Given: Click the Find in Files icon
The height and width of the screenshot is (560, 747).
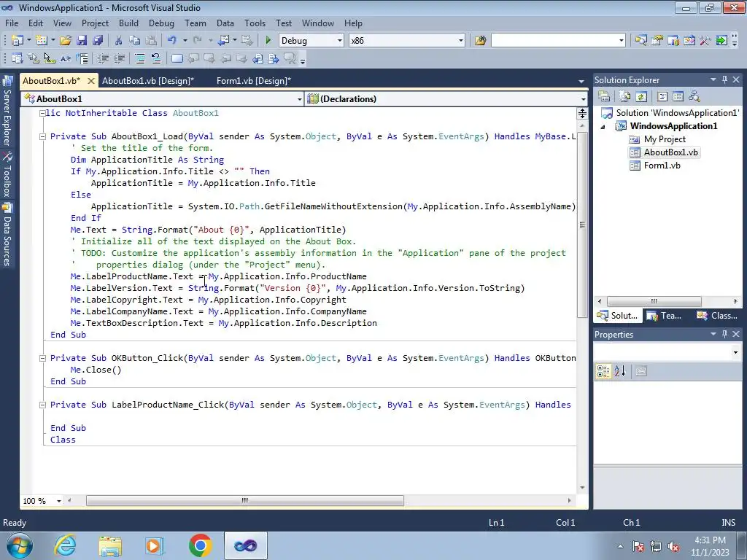Looking at the screenshot, I should (x=480, y=41).
